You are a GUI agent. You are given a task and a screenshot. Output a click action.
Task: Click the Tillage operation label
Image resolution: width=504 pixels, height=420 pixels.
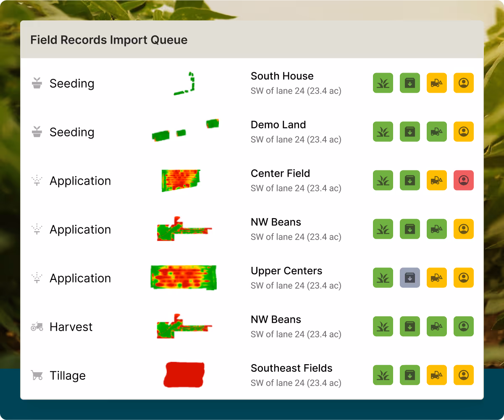point(68,376)
